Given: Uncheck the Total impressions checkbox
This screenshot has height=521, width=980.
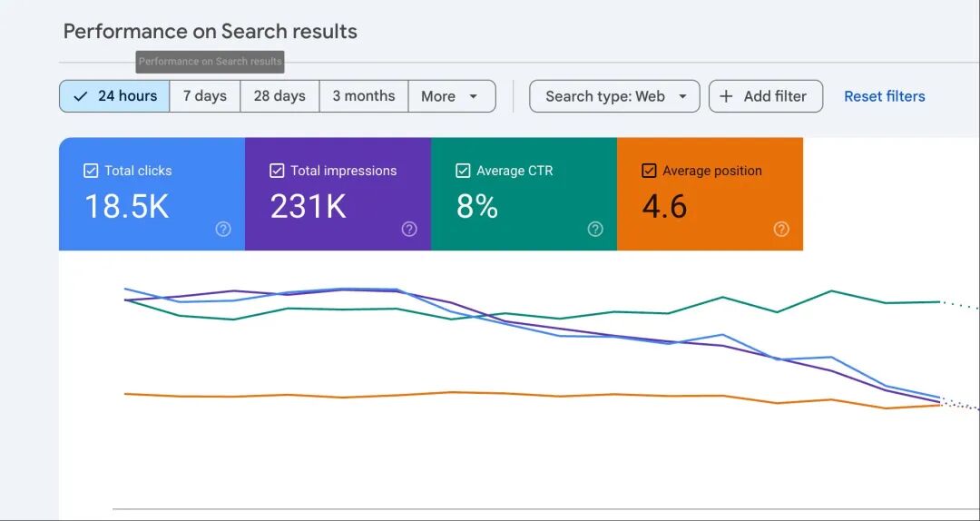Looking at the screenshot, I should click(x=277, y=171).
